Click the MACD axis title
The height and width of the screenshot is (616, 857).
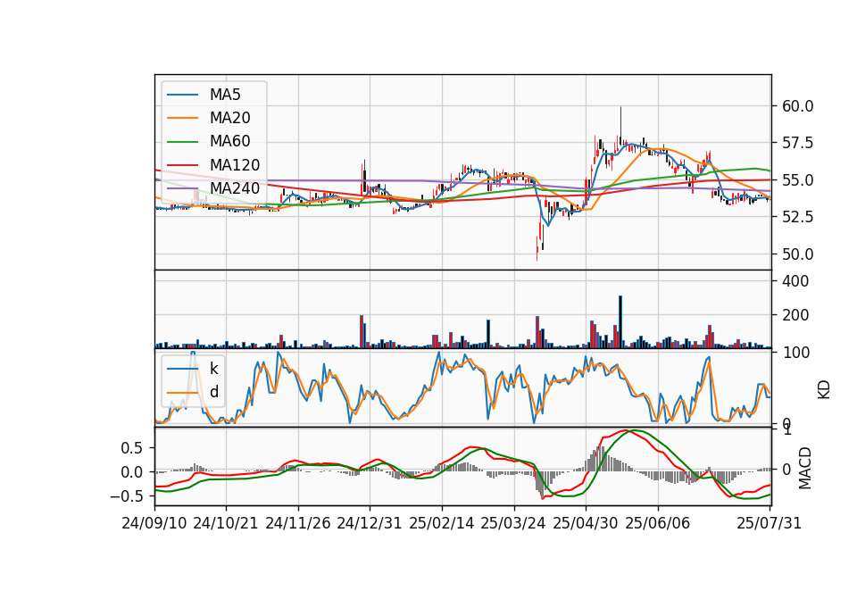(804, 469)
